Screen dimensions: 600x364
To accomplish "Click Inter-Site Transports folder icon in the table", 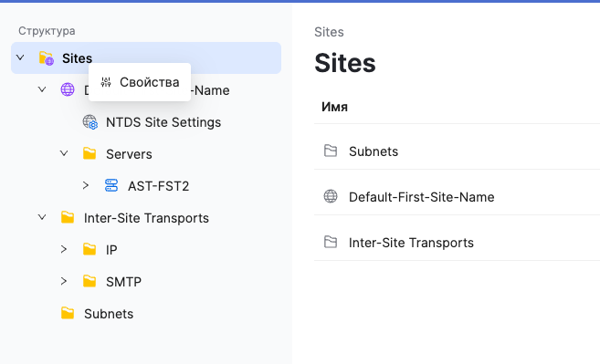I will 331,242.
